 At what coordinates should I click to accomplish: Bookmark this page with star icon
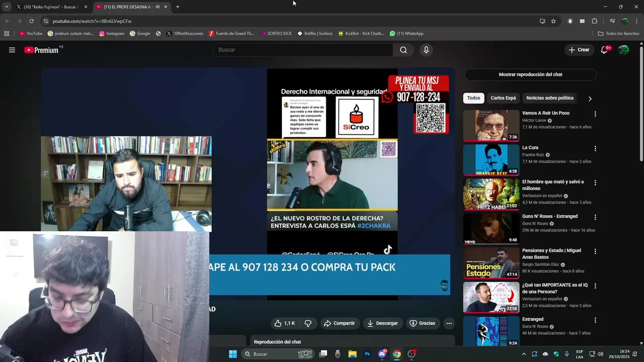point(553,21)
